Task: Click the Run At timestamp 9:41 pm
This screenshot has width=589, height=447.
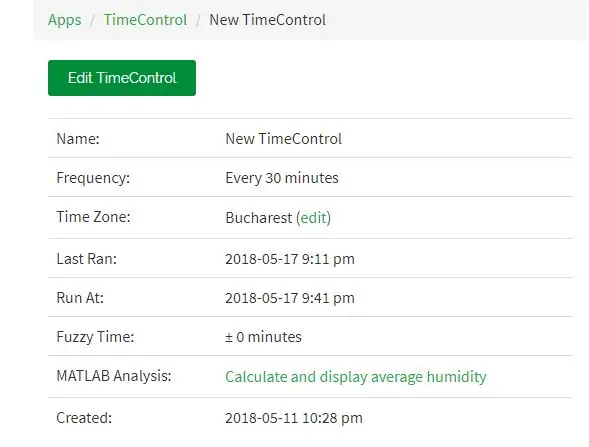Action: (290, 298)
